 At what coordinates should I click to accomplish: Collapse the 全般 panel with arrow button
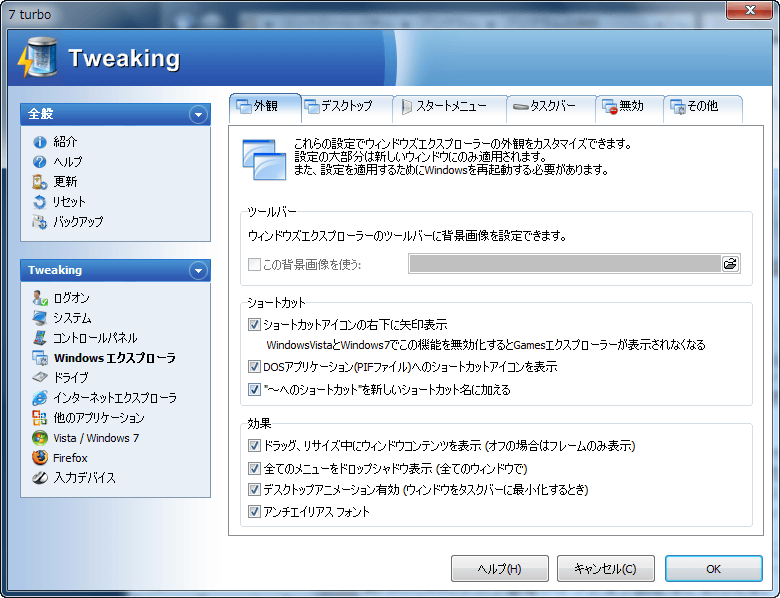[x=198, y=115]
